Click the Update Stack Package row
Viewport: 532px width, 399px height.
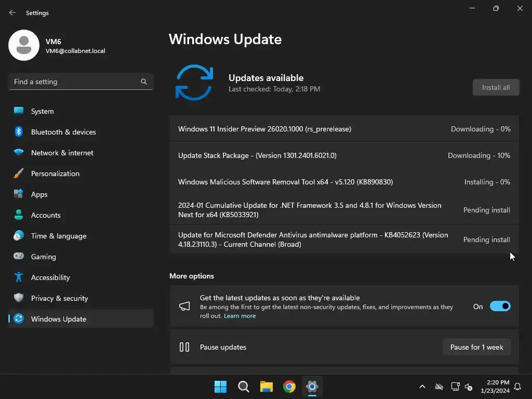tap(344, 155)
